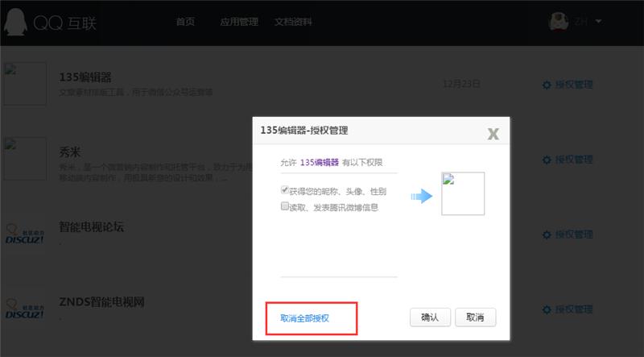Viewport: 644px width, 357px height.
Task: Click the 135编辑器-授权管理 dialog title
Action: click(304, 131)
